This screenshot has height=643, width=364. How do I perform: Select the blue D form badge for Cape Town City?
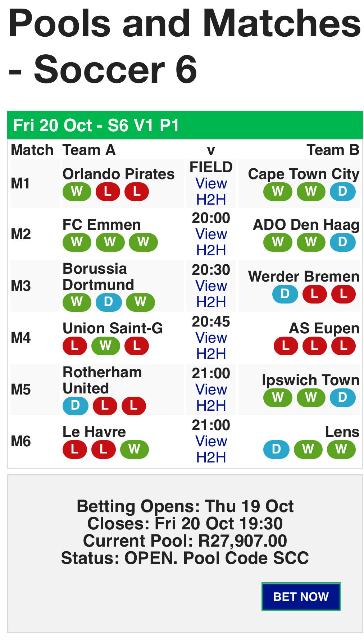(x=344, y=191)
